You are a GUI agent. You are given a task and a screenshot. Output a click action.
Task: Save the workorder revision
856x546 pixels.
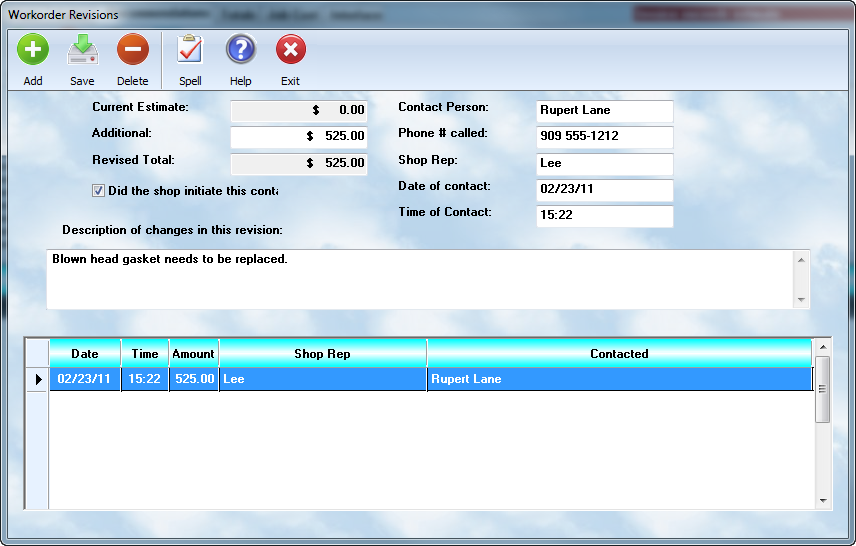(82, 50)
